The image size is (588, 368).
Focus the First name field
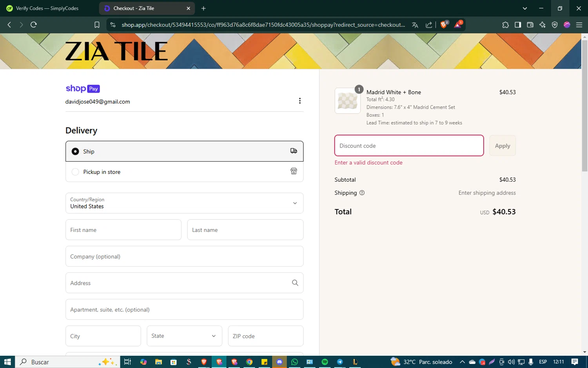[123, 230]
